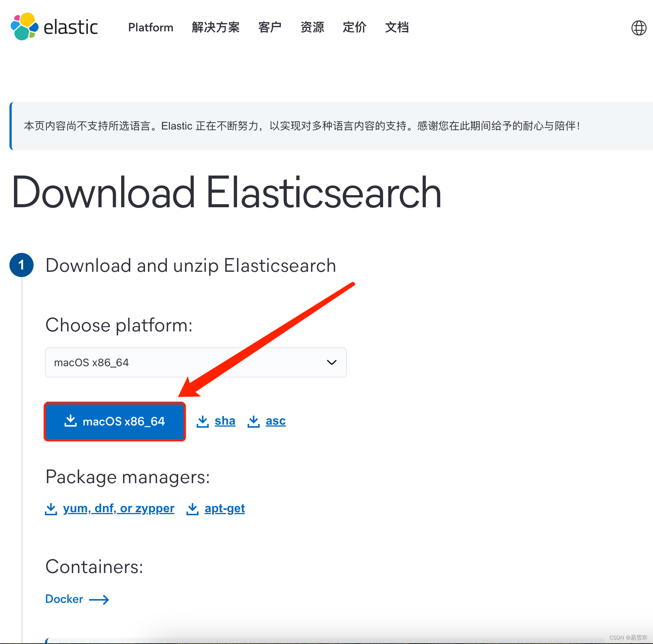This screenshot has height=644, width=653.
Task: Click the download icon next to sha
Action: [x=203, y=421]
